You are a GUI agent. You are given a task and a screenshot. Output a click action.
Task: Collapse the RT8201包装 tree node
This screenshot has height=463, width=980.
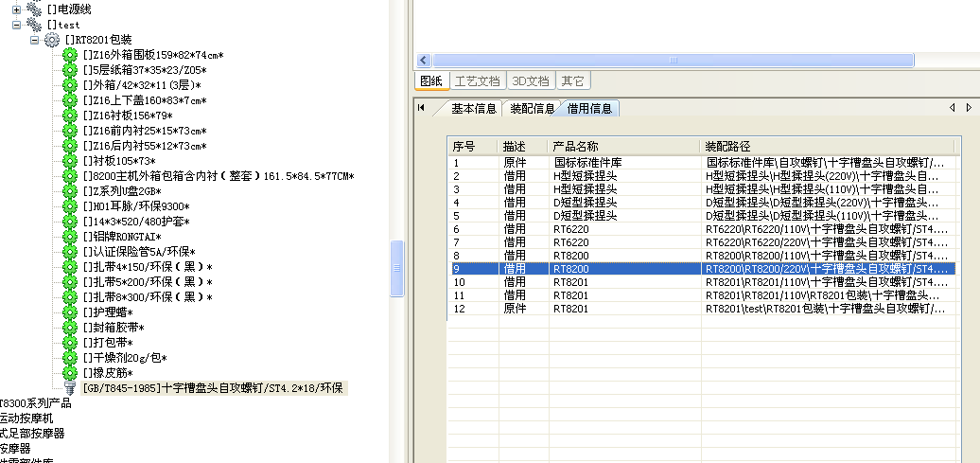[x=35, y=40]
